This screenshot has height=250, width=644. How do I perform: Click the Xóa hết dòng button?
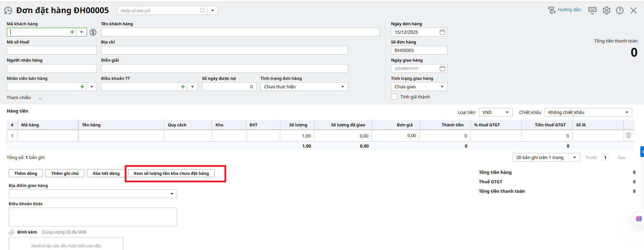pos(106,173)
